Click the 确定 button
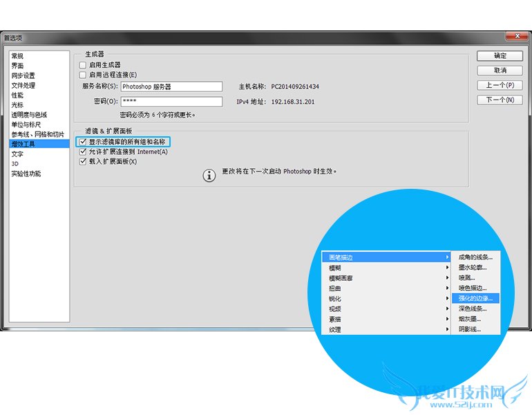532x415 pixels. [500, 56]
